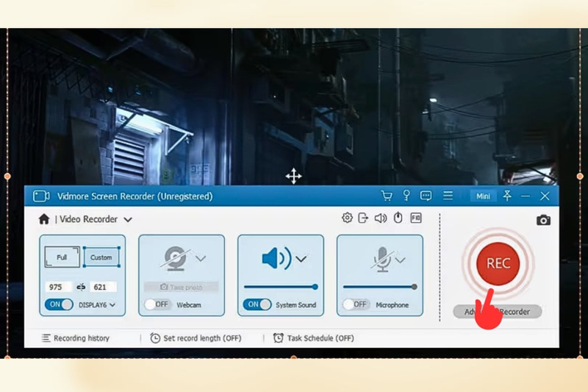The image size is (588, 392).
Task: Take a screenshot with the camera icon
Action: pyautogui.click(x=543, y=220)
